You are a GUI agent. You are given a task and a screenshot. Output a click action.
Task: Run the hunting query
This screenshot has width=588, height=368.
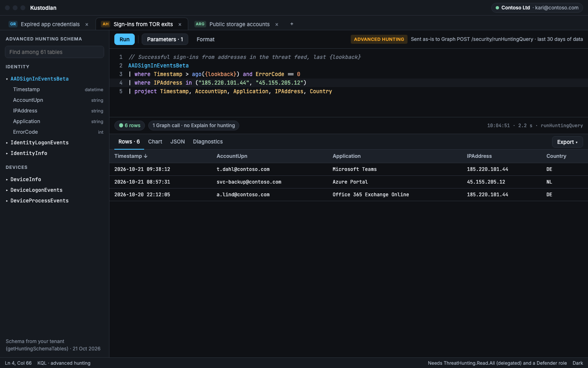coord(125,39)
